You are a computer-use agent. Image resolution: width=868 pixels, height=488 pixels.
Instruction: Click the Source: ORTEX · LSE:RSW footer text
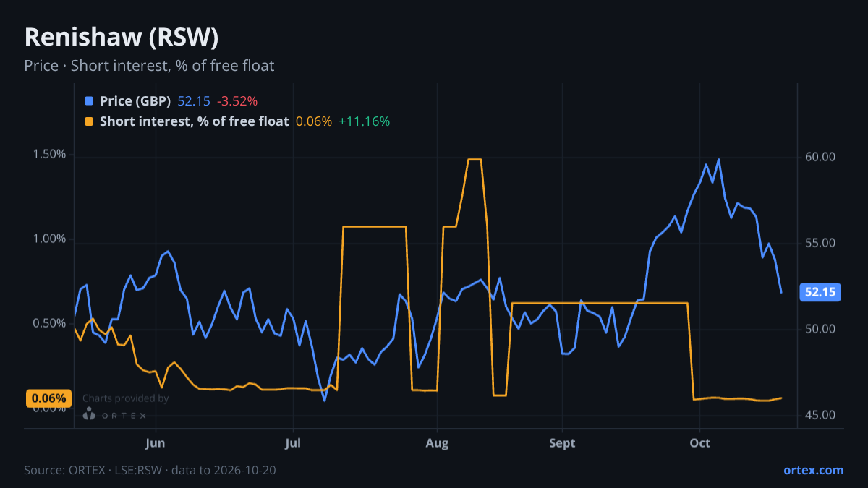point(150,470)
